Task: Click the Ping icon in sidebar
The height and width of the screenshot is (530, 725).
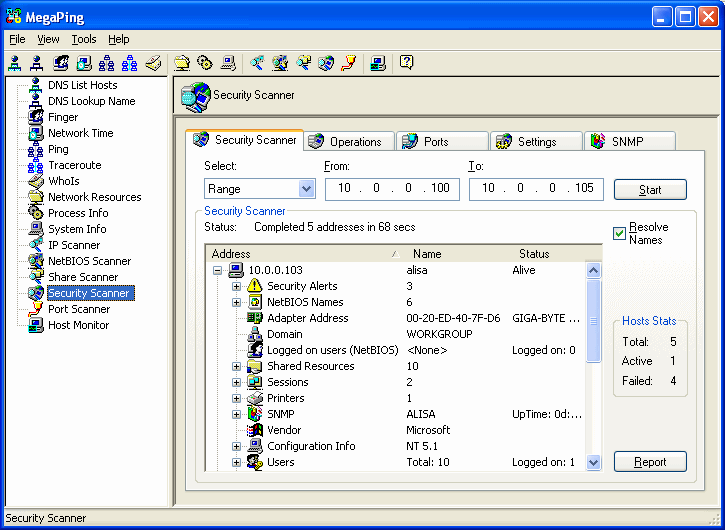Action: click(x=36, y=149)
